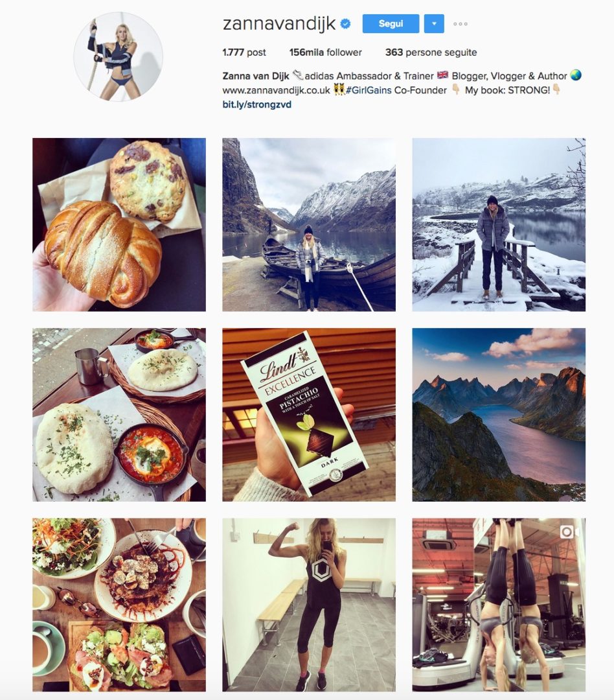
Task: Open the shakshuka and flatbread post
Action: 119,415
